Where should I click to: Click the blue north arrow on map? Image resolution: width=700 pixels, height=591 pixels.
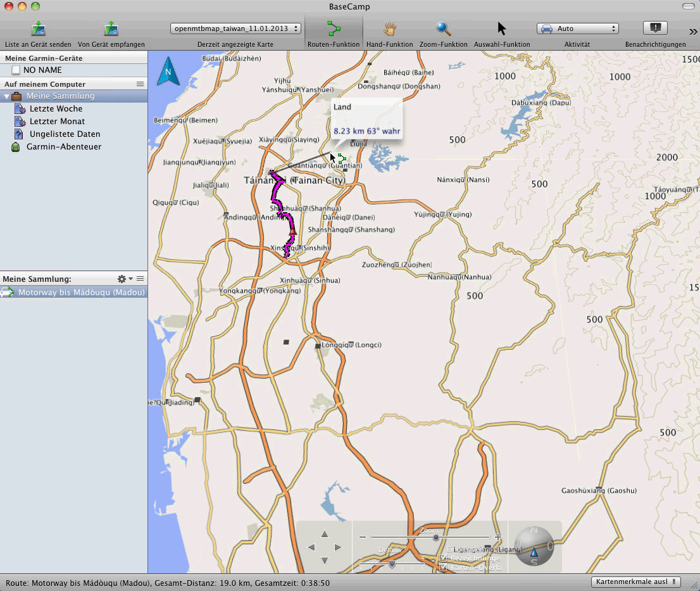click(168, 71)
